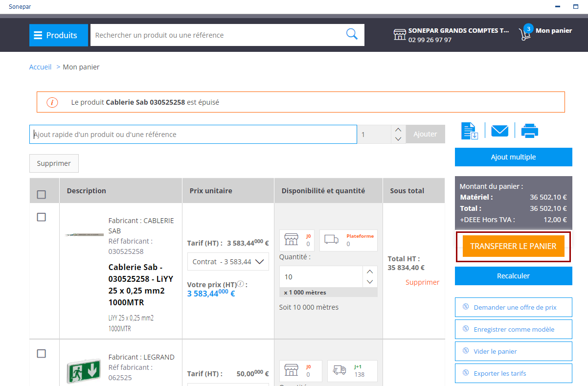588x386 pixels.
Task: Click the +DEEE Hors TVA 12,00 € line
Action: (514, 220)
